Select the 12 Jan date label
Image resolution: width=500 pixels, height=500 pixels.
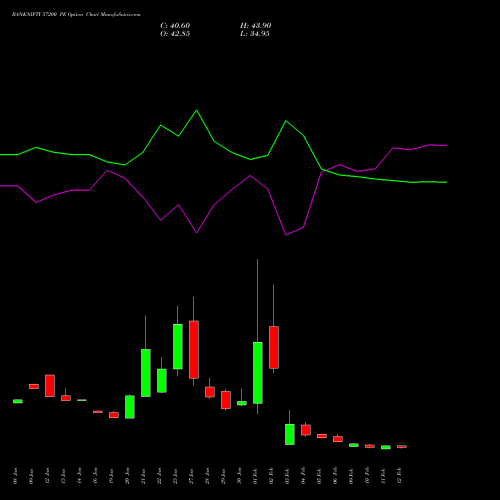pyautogui.click(x=48, y=476)
